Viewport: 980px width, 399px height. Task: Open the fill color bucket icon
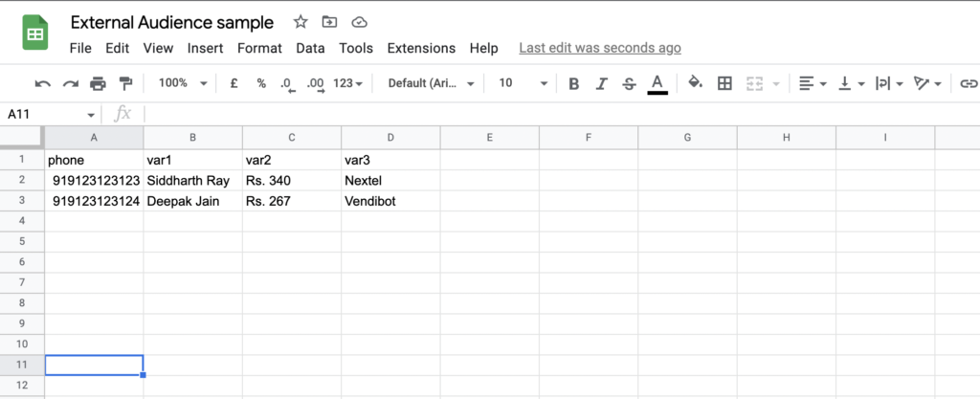point(695,82)
